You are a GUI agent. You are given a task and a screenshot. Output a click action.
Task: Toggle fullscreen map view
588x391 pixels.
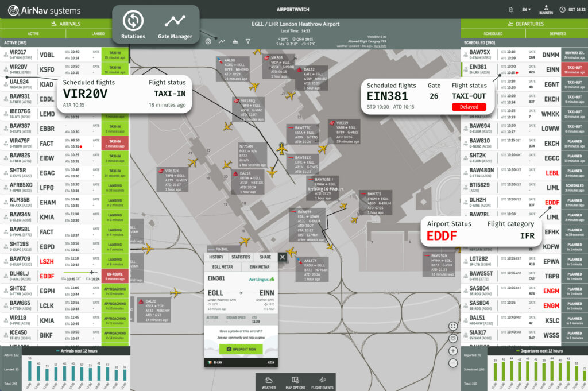pos(453,326)
